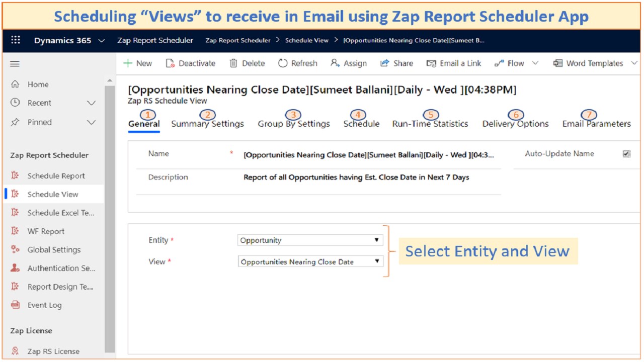The height and width of the screenshot is (362, 644).
Task: Open WF Report in the sidebar
Action: tap(46, 231)
